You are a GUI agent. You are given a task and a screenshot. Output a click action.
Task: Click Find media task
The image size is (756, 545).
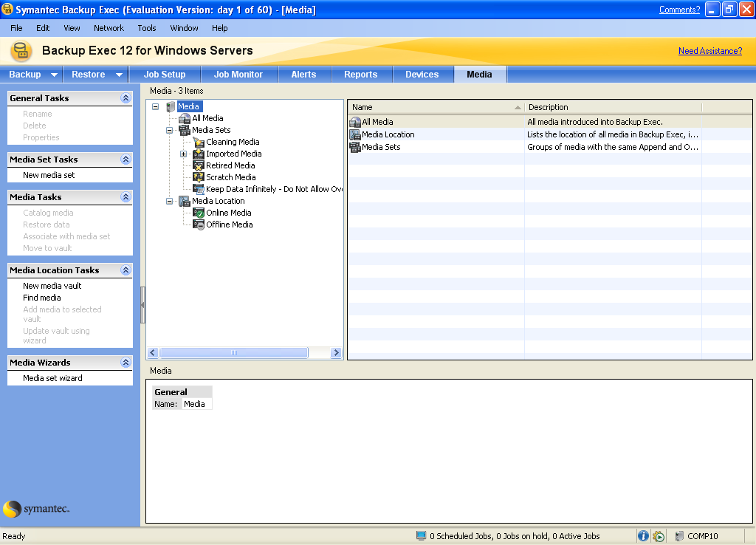pos(42,298)
